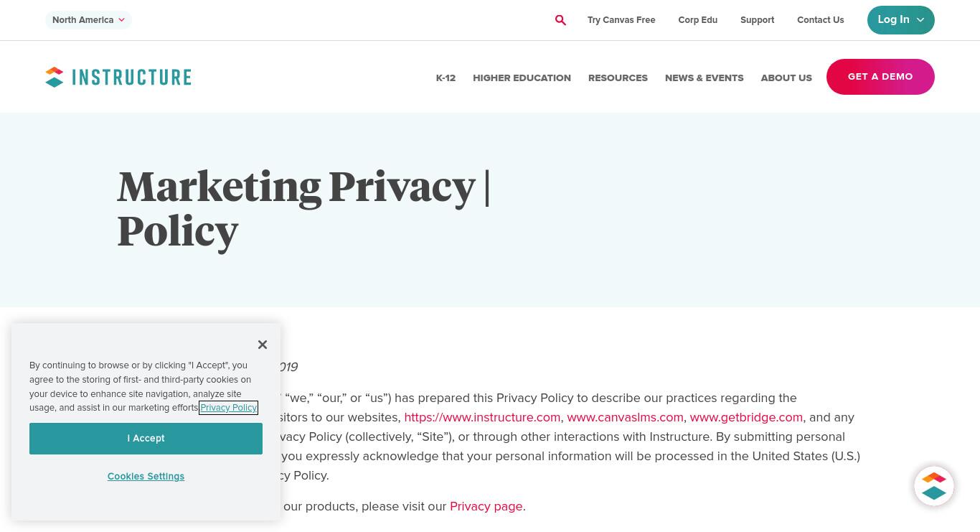The image size is (980, 532).
Task: Click the Instructure logo
Action: [x=118, y=77]
